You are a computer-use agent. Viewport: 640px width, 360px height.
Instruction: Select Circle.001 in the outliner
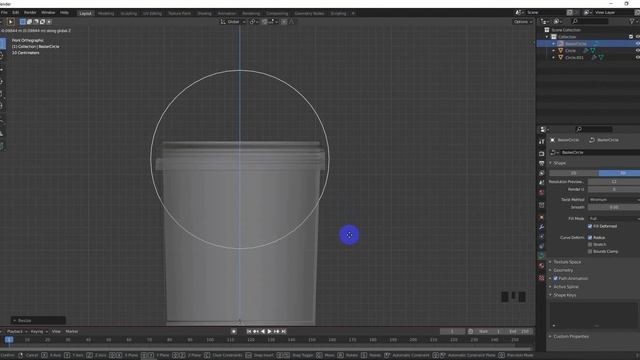[574, 58]
